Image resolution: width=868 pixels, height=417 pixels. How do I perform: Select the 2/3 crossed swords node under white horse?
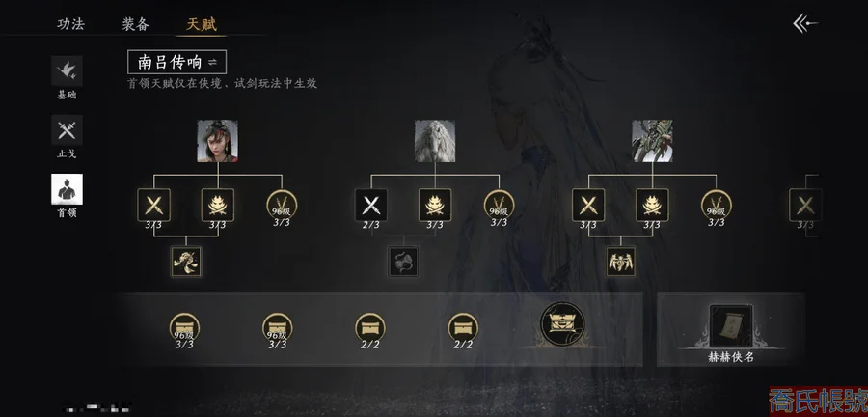pyautogui.click(x=371, y=206)
